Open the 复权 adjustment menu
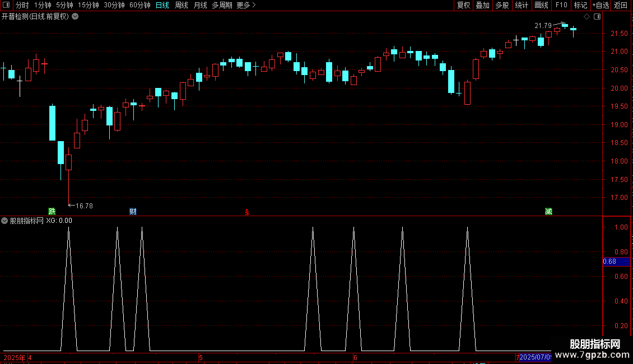633x364 pixels. (463, 5)
